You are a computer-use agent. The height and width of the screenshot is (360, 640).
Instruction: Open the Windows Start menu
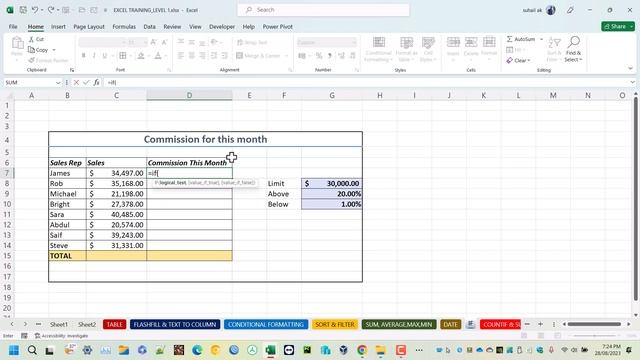coord(14,350)
